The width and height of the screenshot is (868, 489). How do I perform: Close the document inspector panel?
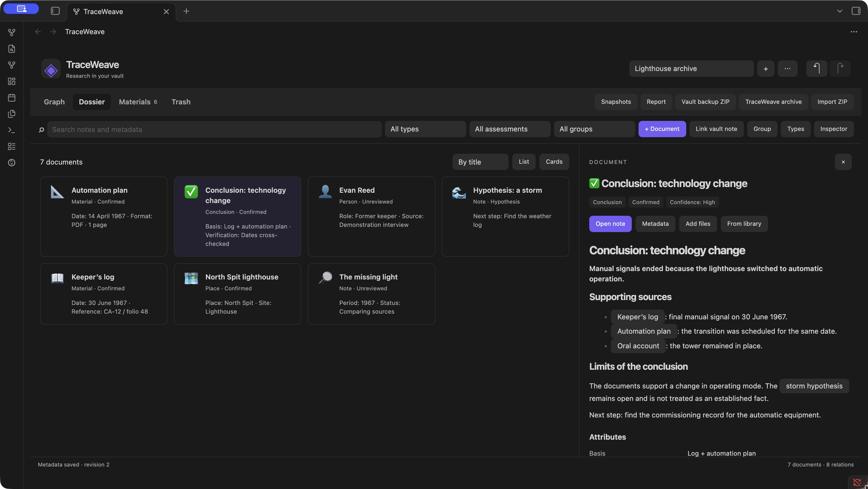coord(843,162)
